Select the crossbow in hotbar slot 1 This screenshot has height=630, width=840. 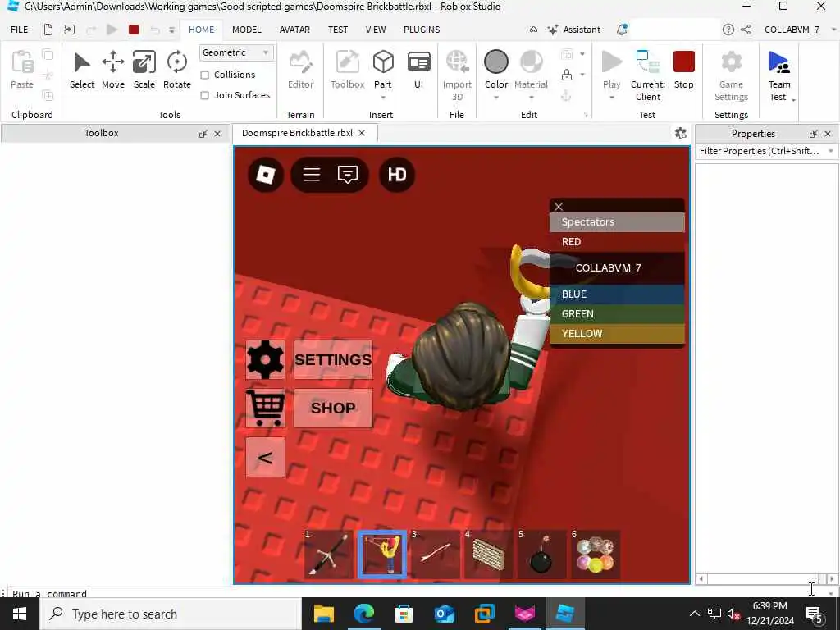tap(328, 555)
